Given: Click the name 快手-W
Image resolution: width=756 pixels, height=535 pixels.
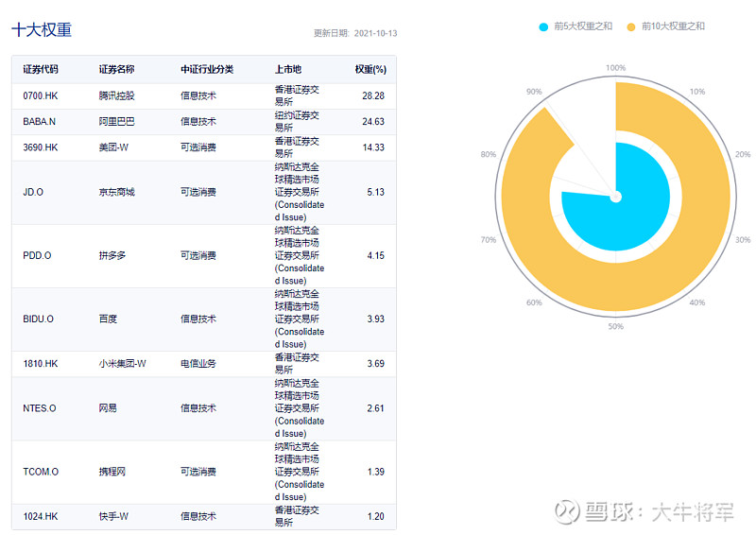Looking at the screenshot, I should [113, 516].
